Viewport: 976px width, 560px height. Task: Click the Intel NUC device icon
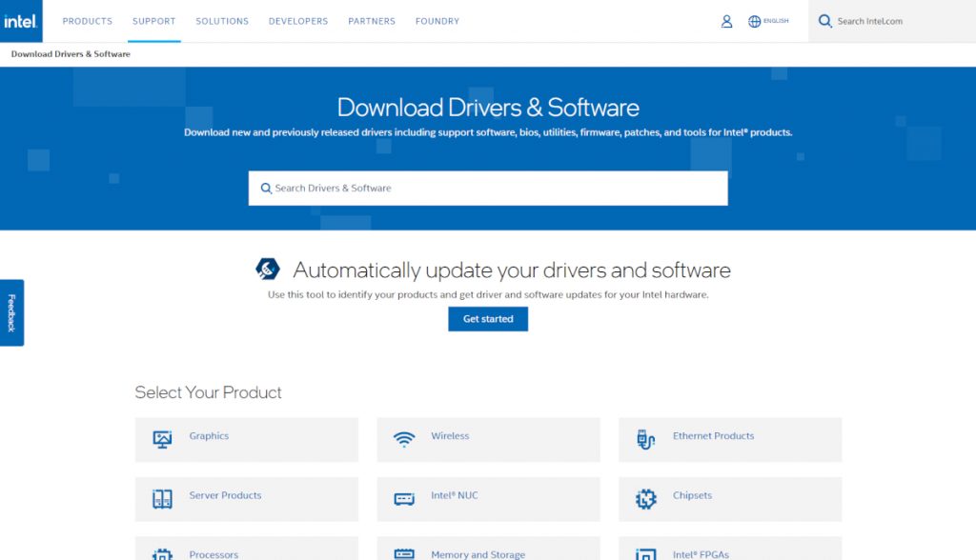[404, 499]
